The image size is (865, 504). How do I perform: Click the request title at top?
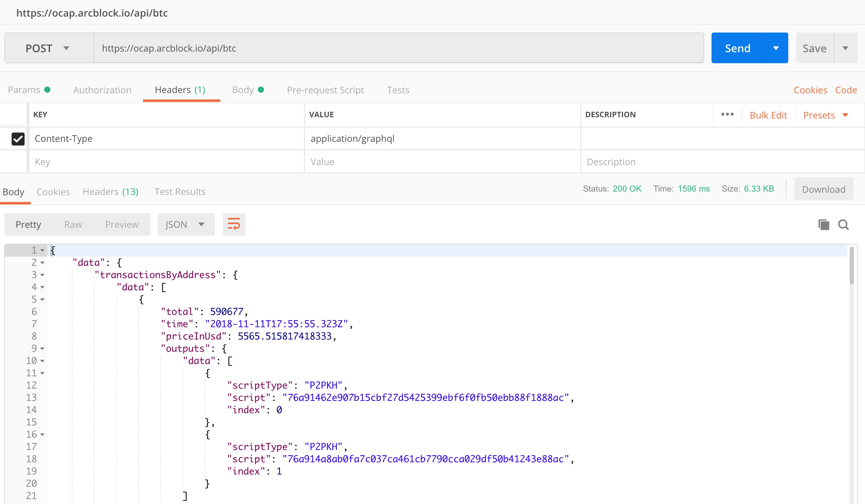(x=92, y=13)
